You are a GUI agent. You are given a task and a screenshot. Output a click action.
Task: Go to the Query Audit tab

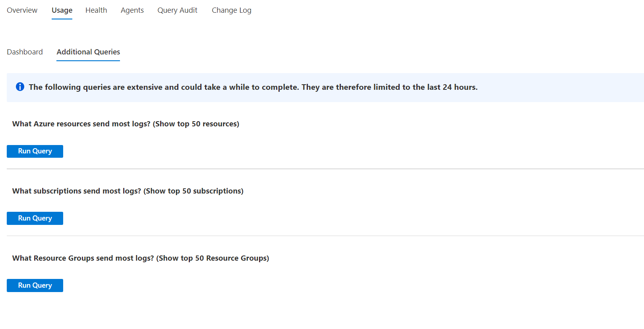[177, 10]
